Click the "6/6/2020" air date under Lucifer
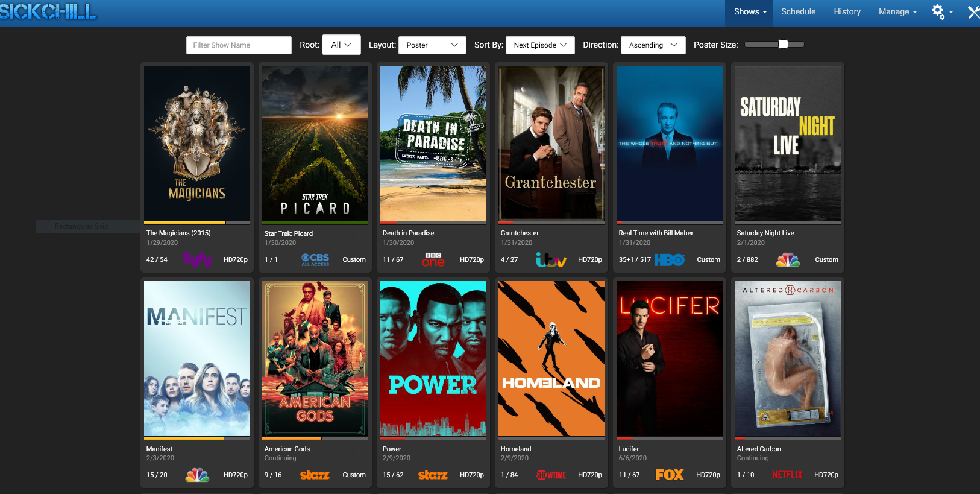Screen dimensions: 980x494 (633, 458)
